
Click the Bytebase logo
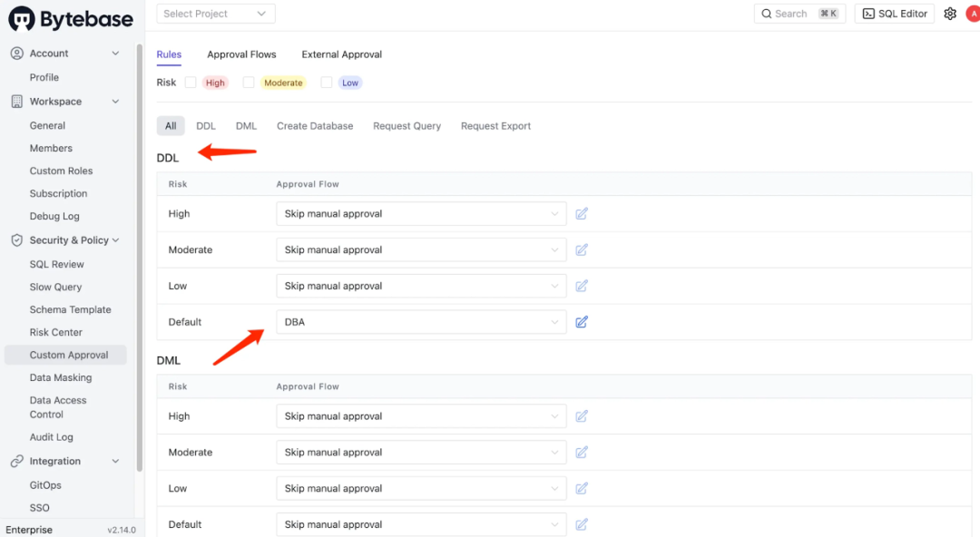tap(71, 18)
